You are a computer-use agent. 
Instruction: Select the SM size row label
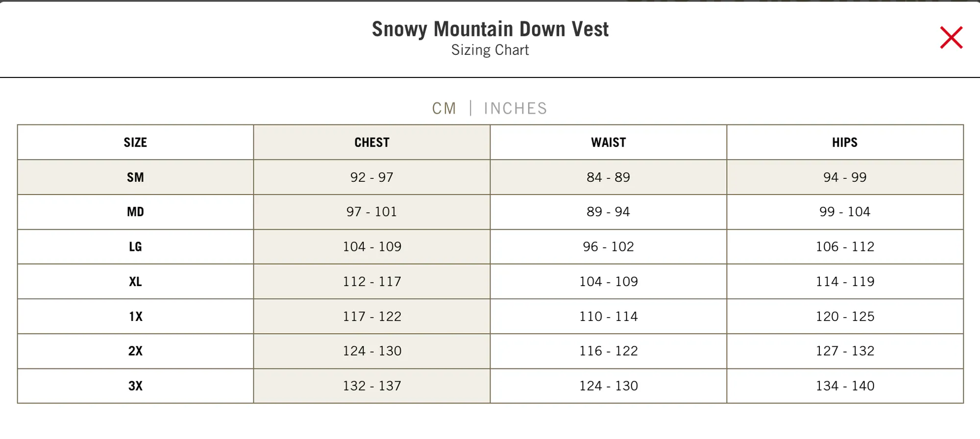[x=135, y=177]
